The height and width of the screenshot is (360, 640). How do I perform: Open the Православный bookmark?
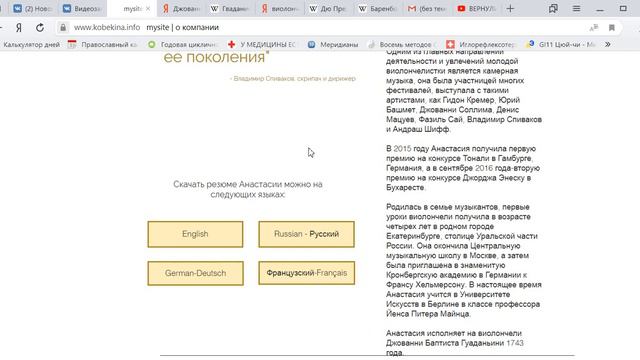click(103, 44)
